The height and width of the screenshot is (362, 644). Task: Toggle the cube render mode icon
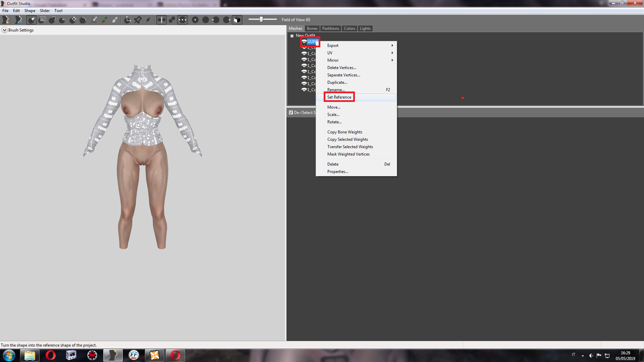coord(237,20)
